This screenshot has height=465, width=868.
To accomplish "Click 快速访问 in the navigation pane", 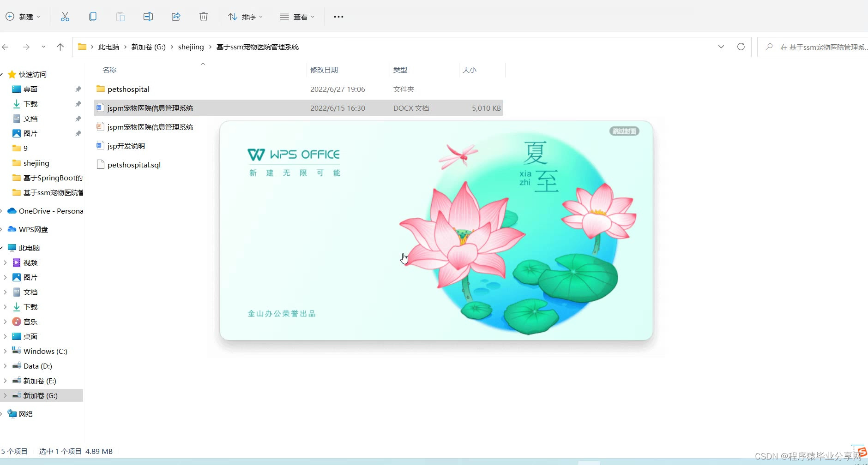I will point(32,75).
